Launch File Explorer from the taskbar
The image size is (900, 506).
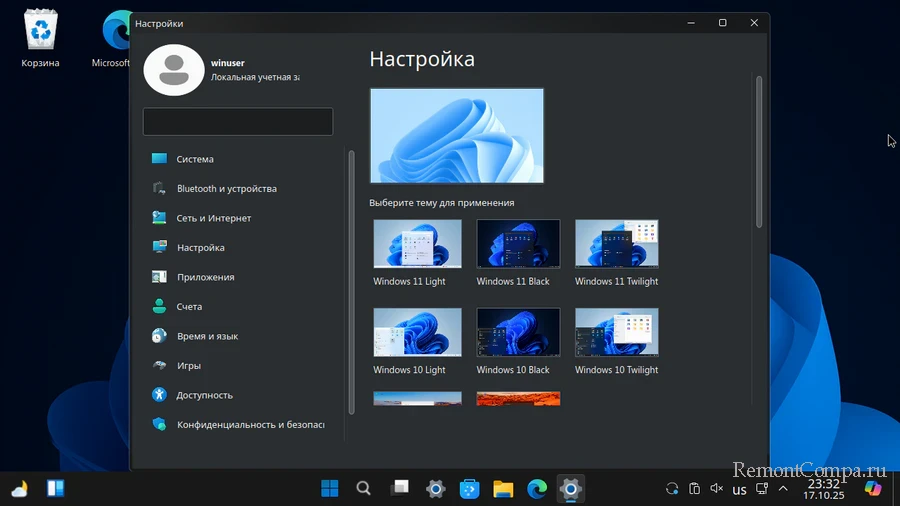click(503, 489)
